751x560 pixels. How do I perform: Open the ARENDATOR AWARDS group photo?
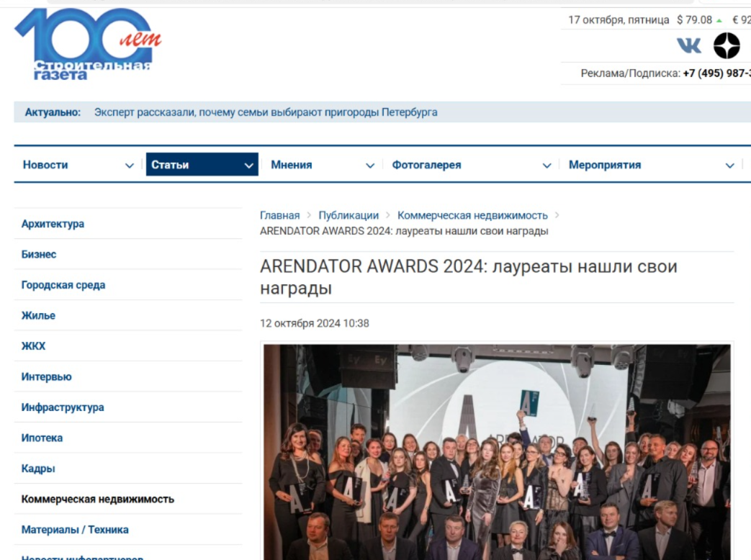(x=497, y=451)
